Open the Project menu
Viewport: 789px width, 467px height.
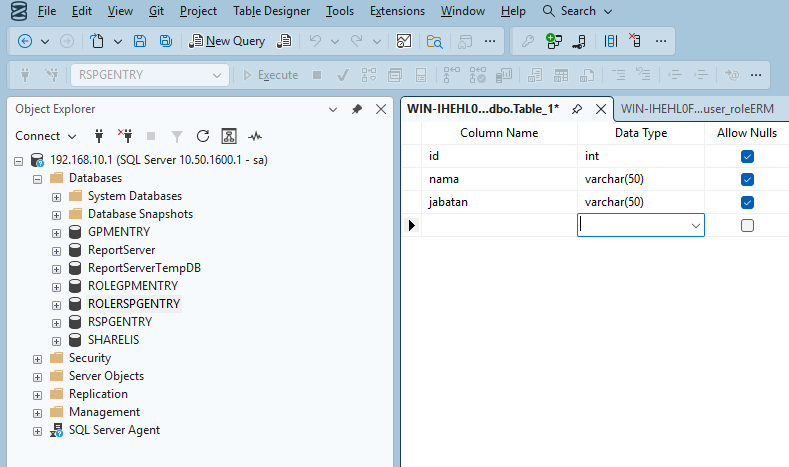[198, 11]
